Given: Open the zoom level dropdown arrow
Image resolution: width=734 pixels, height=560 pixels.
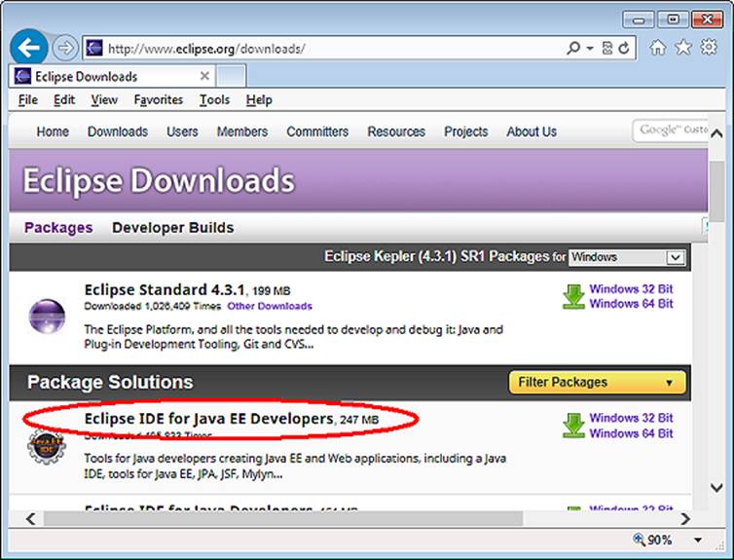Looking at the screenshot, I should [x=697, y=540].
